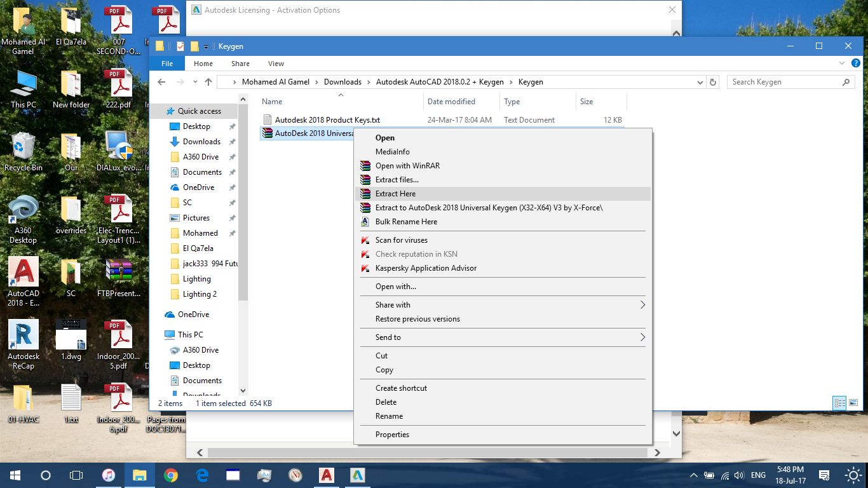Select This PC desktop icon
The height and width of the screenshot is (488, 868).
(x=24, y=89)
